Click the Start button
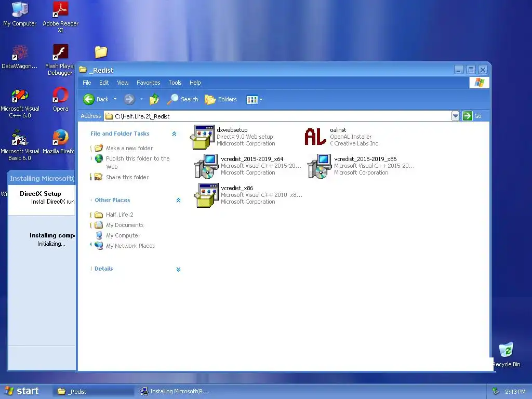 (x=22, y=391)
